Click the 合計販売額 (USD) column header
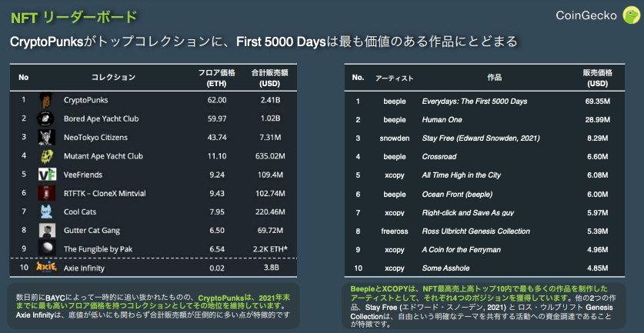The width and height of the screenshot is (644, 333). pos(269,78)
